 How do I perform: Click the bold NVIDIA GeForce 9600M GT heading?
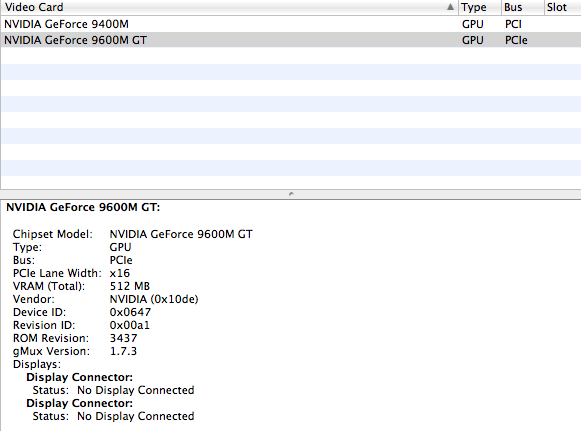(83, 207)
